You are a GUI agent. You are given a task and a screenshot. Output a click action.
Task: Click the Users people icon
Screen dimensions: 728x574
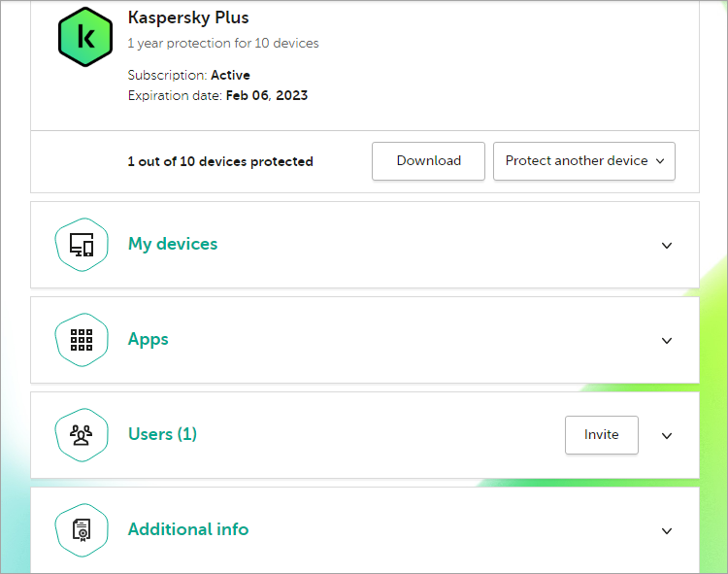tap(82, 435)
